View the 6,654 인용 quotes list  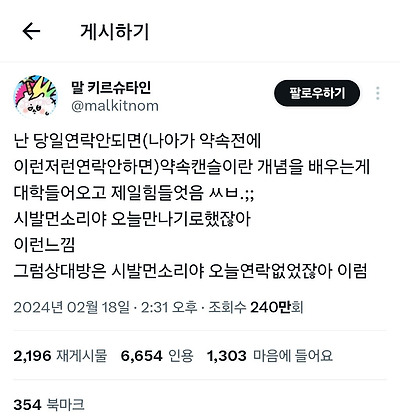pos(157,356)
